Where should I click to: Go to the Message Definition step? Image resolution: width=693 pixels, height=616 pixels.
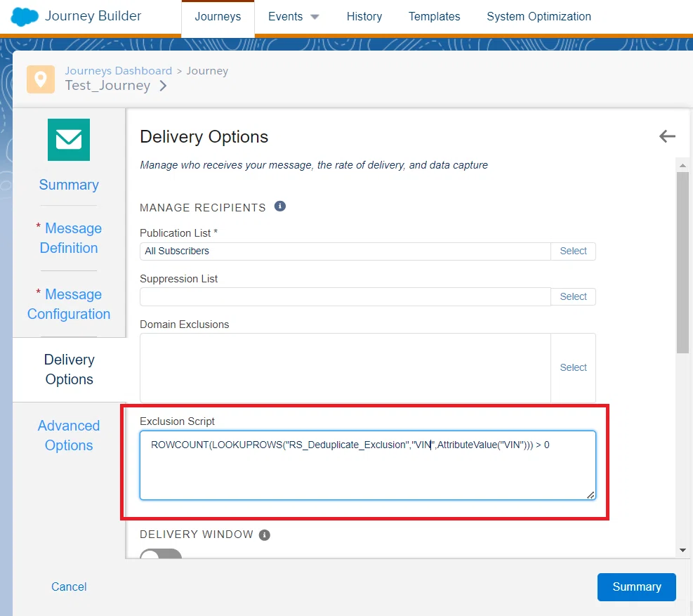coord(69,238)
